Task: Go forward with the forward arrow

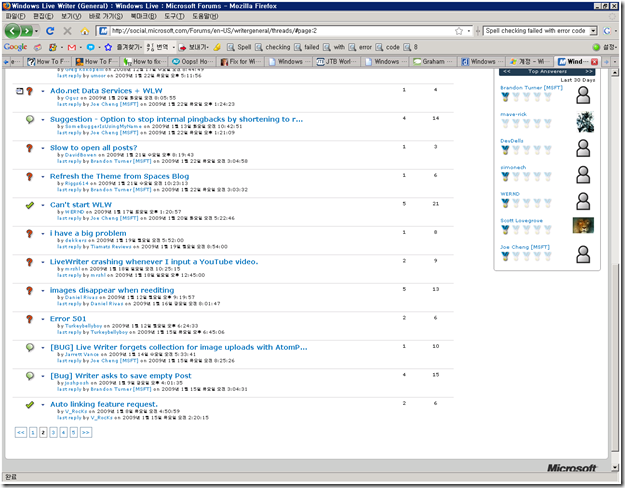Action: click(x=26, y=31)
